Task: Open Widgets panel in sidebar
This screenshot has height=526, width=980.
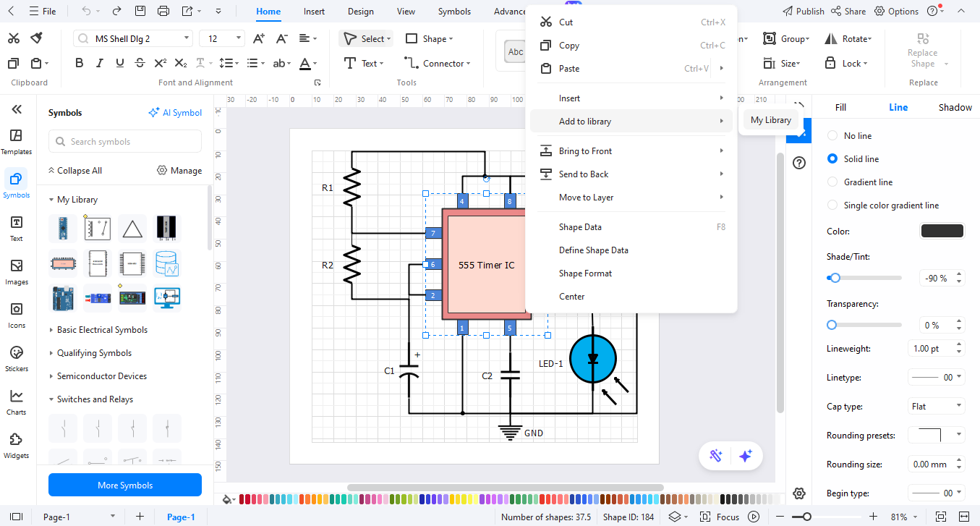Action: tap(16, 445)
